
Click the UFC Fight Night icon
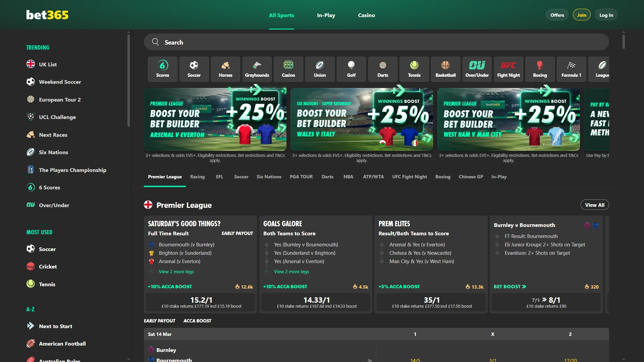click(508, 69)
